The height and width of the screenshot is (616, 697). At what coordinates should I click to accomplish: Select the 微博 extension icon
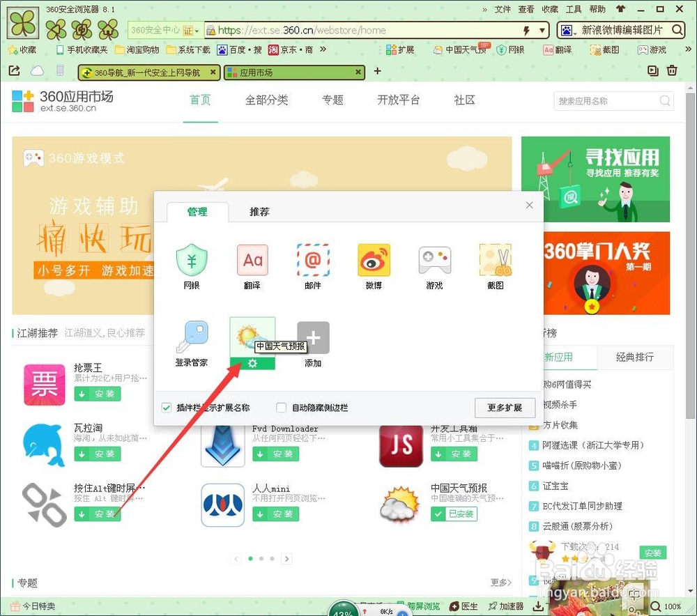(x=373, y=259)
